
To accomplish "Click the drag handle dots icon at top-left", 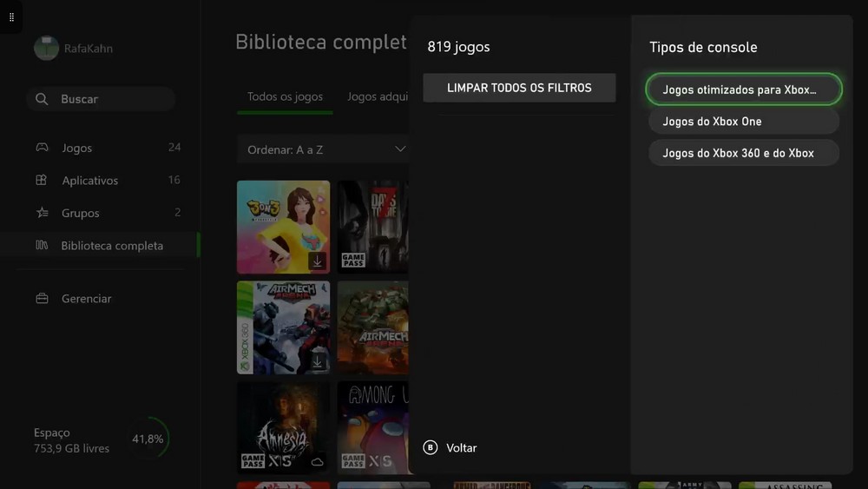I will point(11,17).
